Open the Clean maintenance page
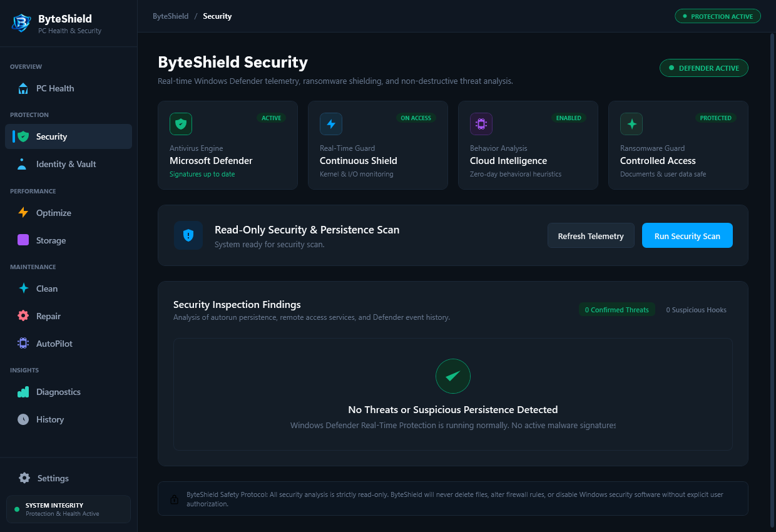Viewport: 776px width, 532px height. coord(68,289)
